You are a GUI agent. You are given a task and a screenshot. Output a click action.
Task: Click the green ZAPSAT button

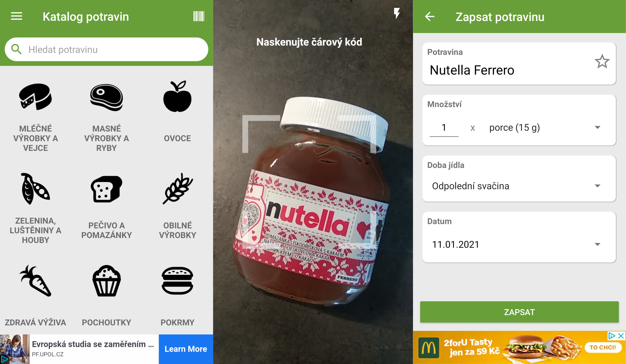[519, 312]
